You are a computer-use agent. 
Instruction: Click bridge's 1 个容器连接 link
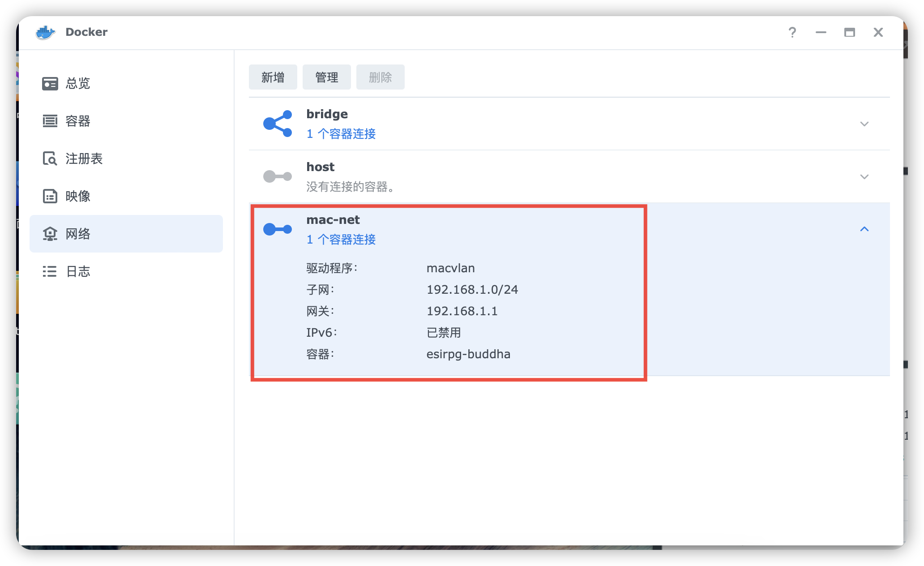(x=341, y=134)
